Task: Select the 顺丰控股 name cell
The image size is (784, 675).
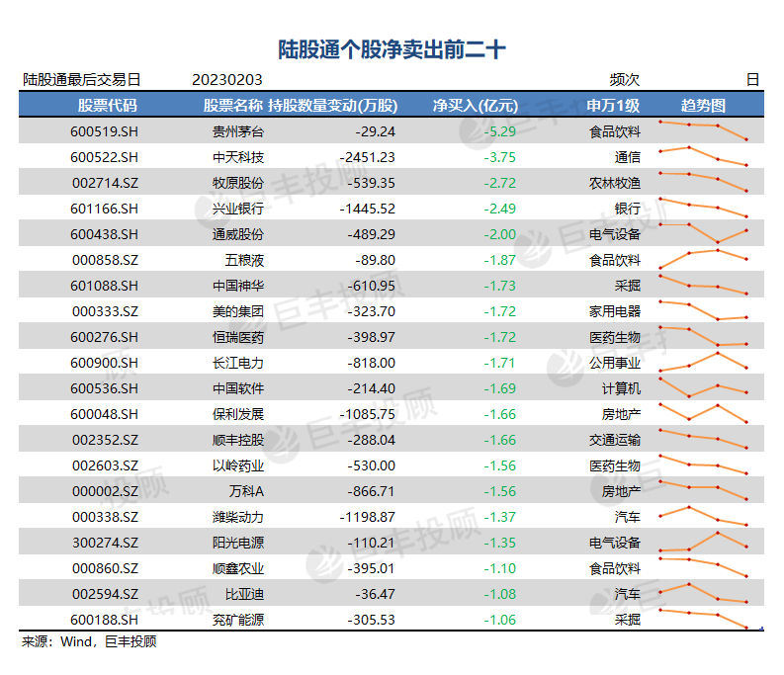Action: point(238,440)
